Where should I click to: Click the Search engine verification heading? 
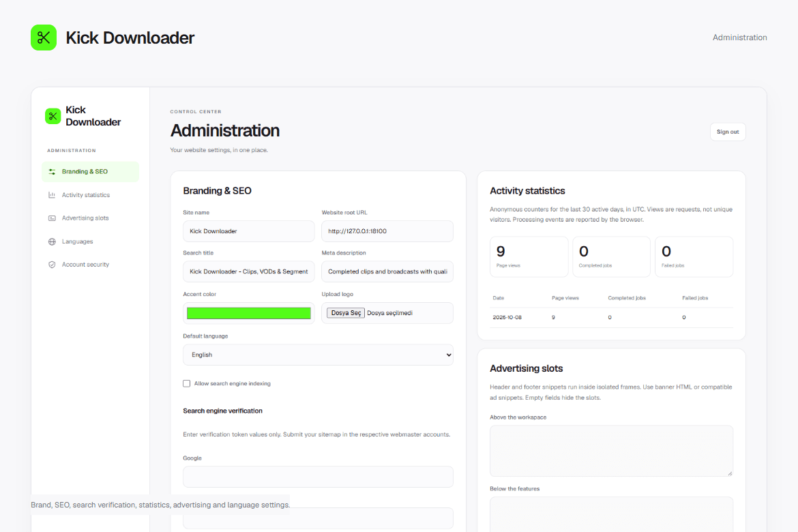click(222, 411)
